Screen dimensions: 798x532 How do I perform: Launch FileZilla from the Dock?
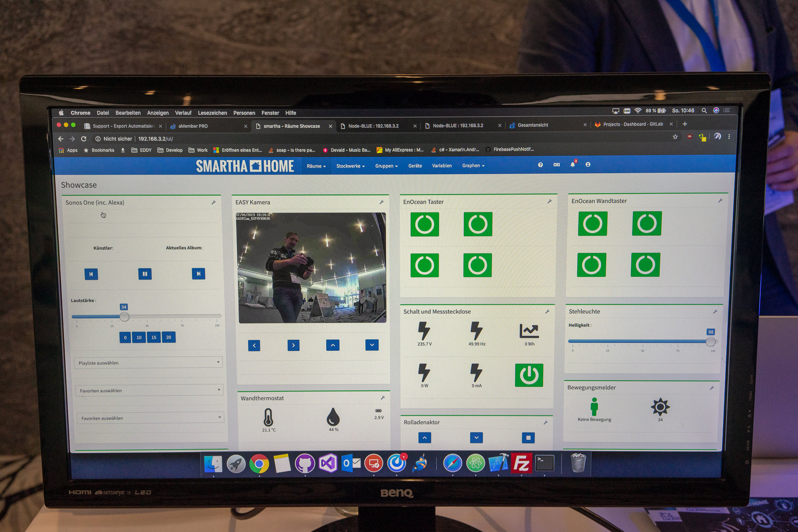tap(521, 463)
